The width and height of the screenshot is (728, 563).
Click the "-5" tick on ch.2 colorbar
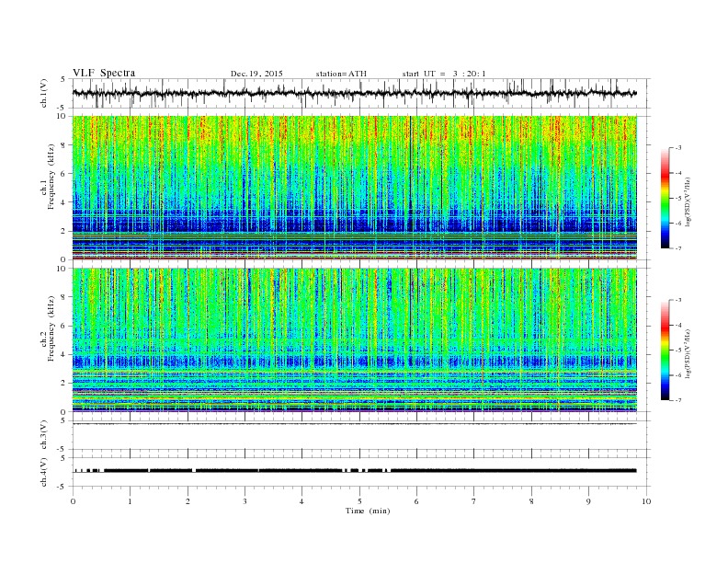click(678, 350)
